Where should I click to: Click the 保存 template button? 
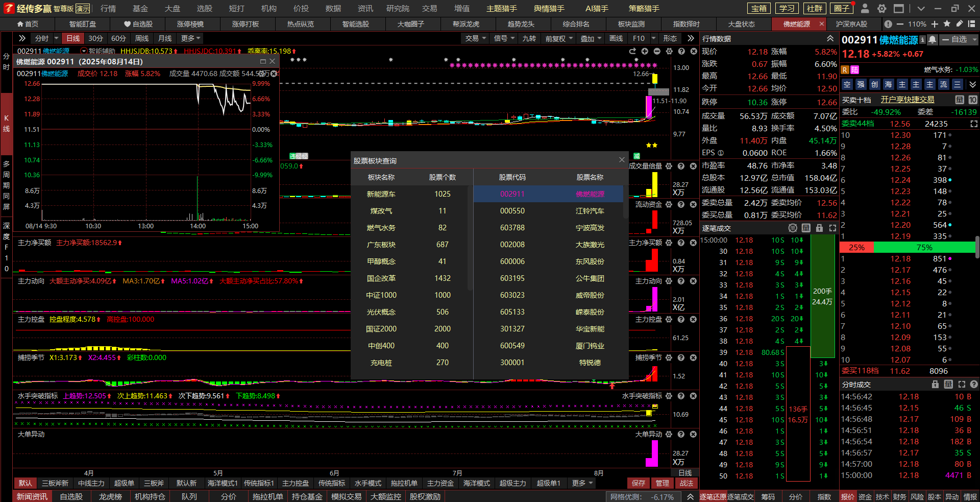(x=639, y=483)
